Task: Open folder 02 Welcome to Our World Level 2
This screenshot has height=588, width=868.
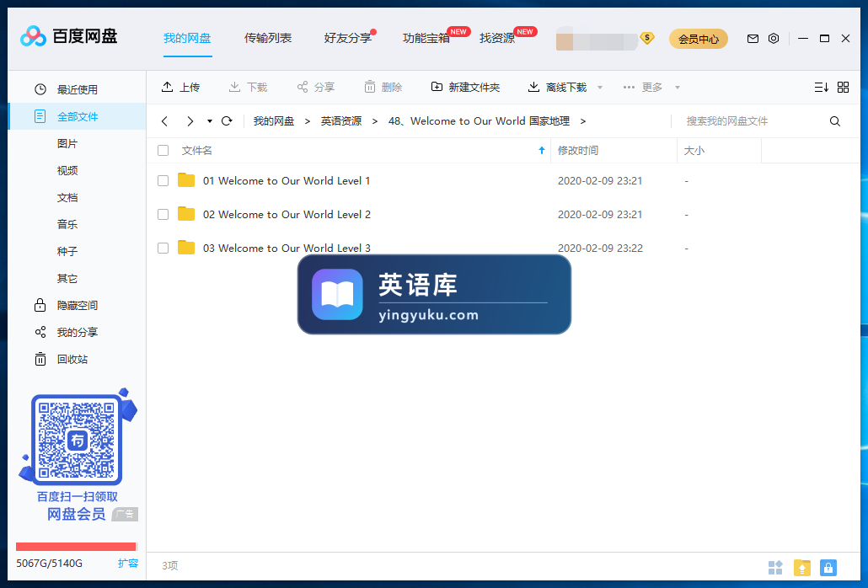Action: [x=287, y=214]
